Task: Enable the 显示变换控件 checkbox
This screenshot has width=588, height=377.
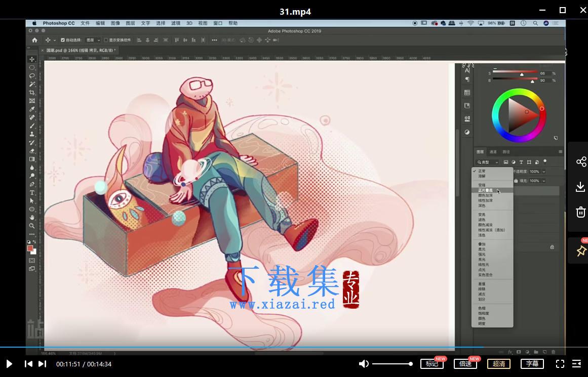Action: pyautogui.click(x=106, y=40)
